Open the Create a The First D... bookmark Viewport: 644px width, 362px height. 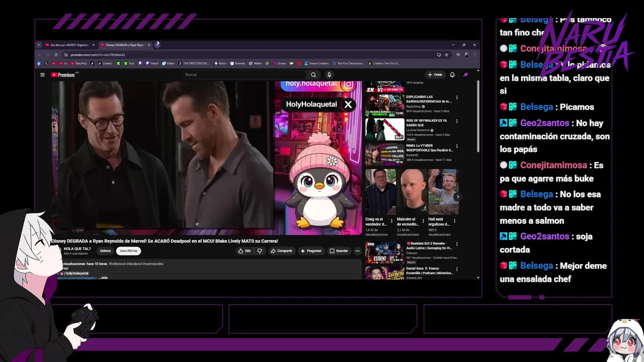tap(384, 63)
